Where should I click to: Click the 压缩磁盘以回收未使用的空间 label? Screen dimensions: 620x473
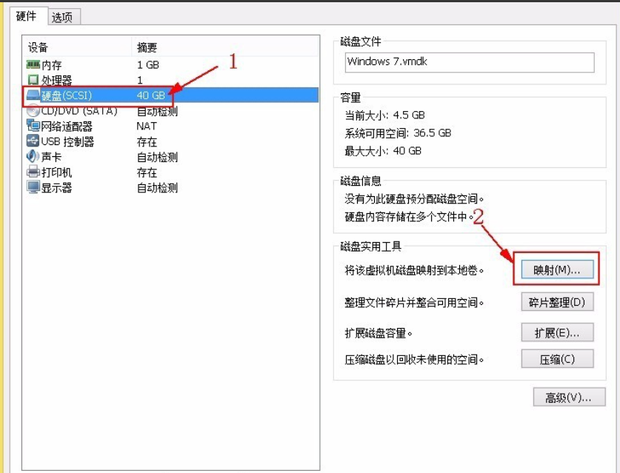414,359
